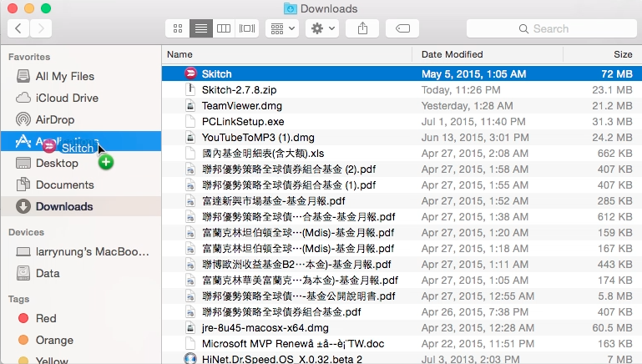Select the (2).pdf file

(402, 169)
